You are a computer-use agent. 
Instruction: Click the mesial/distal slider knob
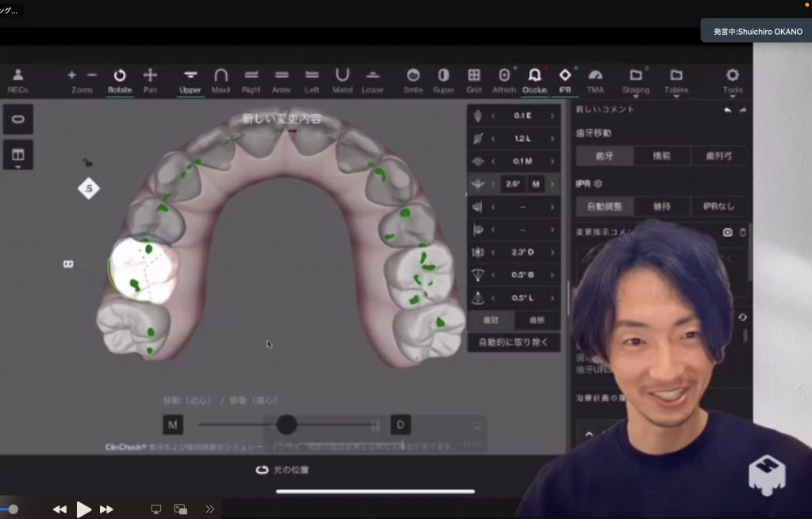pyautogui.click(x=286, y=425)
